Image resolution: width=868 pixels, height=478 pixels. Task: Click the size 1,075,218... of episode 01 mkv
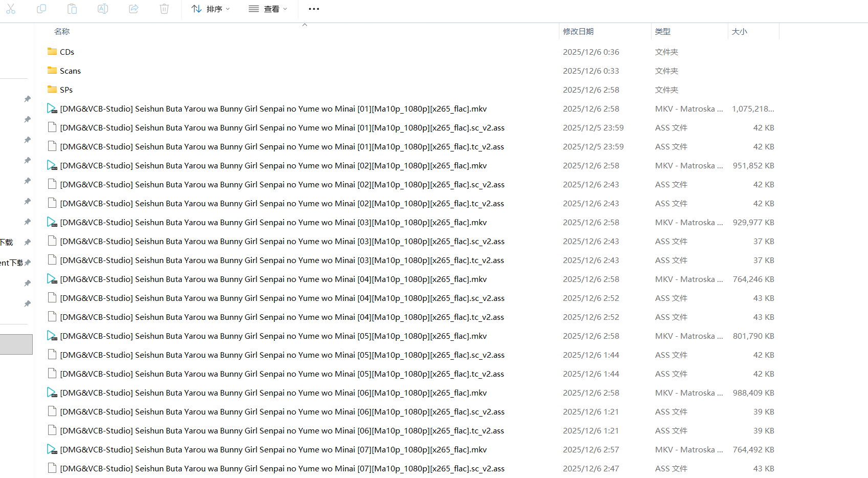(753, 108)
